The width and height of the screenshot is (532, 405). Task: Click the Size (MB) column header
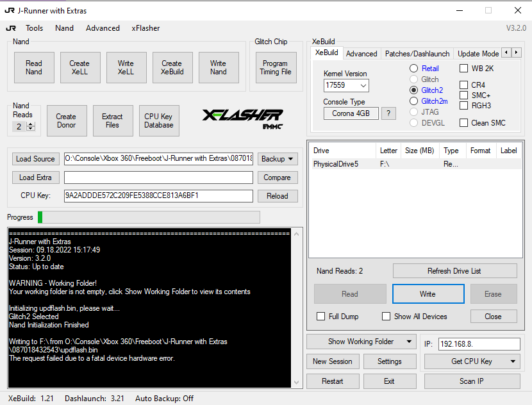[x=420, y=151]
